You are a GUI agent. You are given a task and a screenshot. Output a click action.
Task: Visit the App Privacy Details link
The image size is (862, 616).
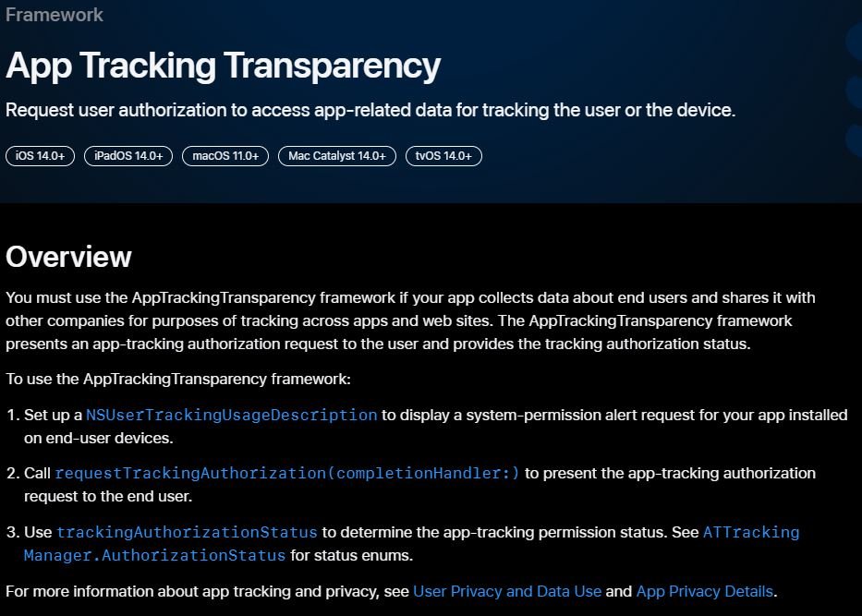point(704,591)
